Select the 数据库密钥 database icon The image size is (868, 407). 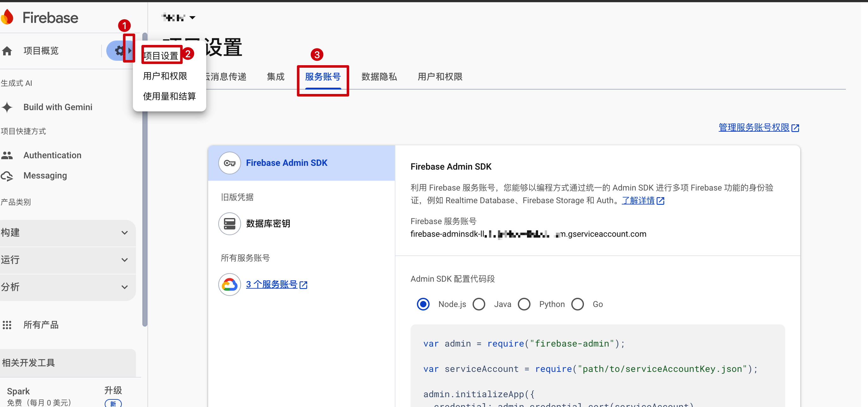click(229, 223)
